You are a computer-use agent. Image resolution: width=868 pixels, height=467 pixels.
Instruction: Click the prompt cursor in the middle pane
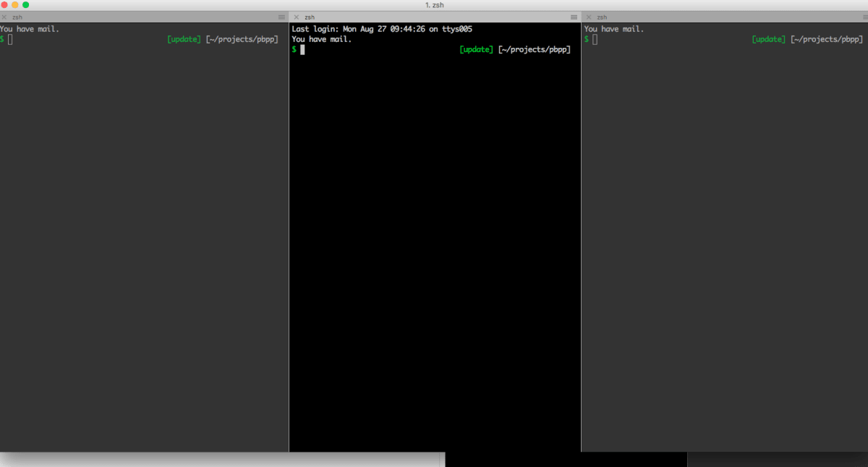(302, 49)
